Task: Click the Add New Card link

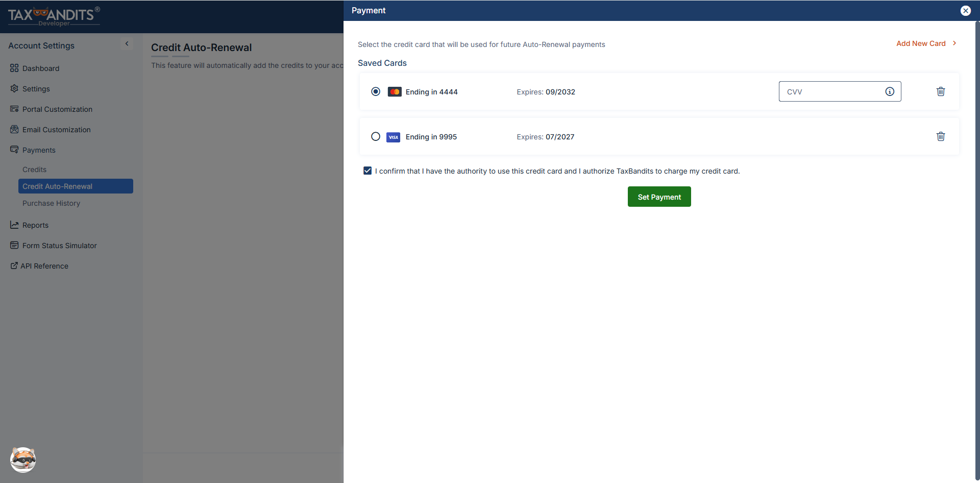Action: point(921,43)
